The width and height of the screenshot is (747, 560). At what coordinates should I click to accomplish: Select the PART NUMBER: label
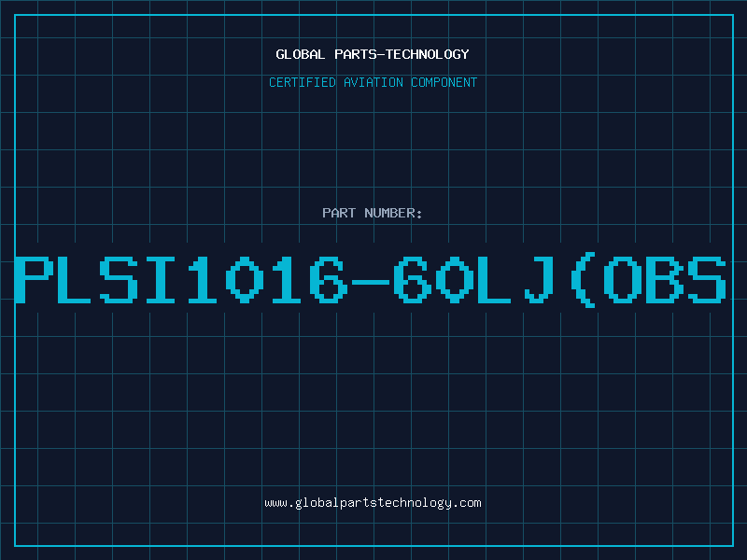[x=372, y=213]
